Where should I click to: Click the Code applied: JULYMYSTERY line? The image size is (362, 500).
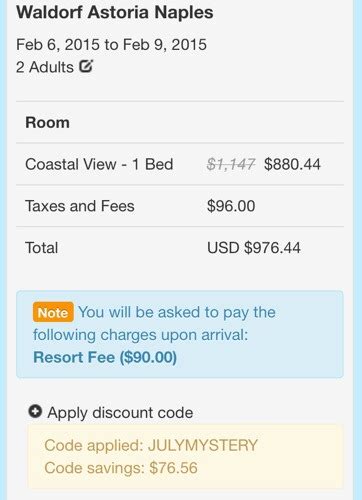pos(151,445)
